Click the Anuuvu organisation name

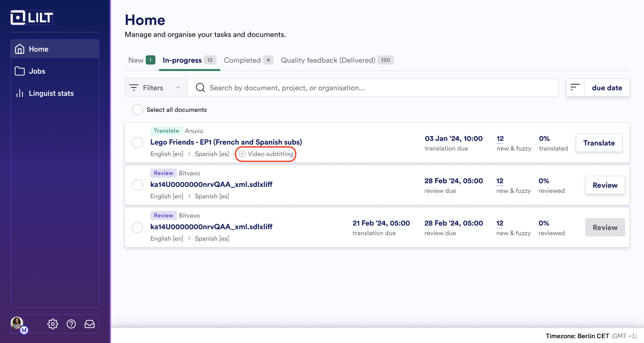(x=194, y=131)
